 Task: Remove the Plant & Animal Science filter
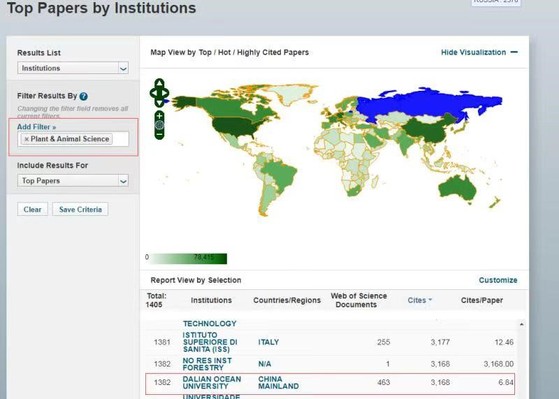point(26,139)
